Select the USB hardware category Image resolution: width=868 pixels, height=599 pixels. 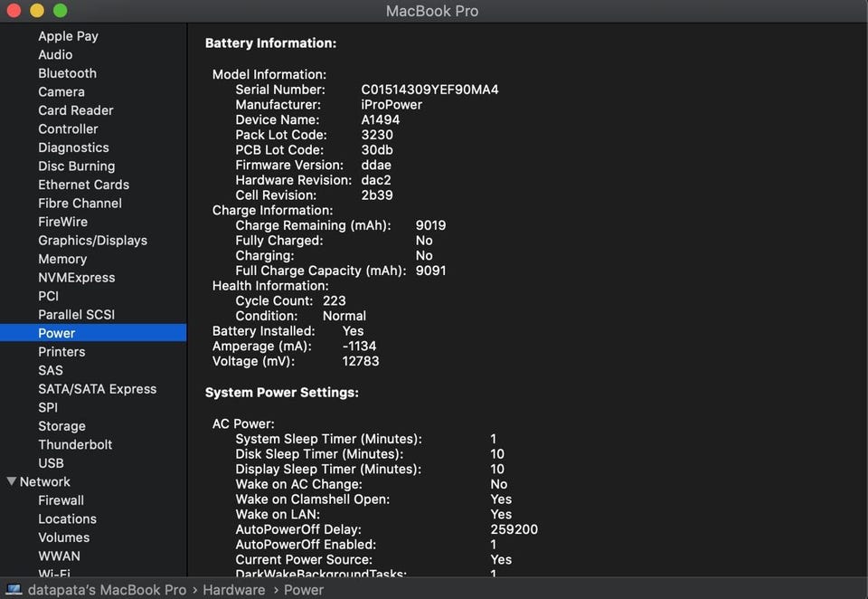coord(51,463)
